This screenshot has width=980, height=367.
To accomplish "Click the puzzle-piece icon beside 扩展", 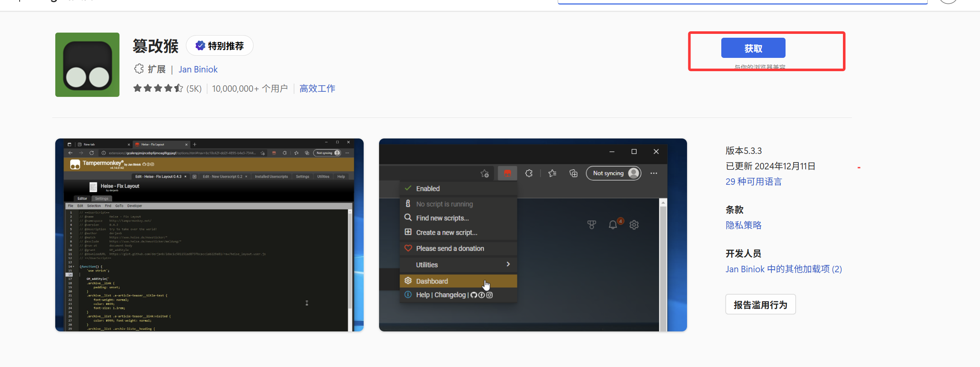I will coord(139,69).
